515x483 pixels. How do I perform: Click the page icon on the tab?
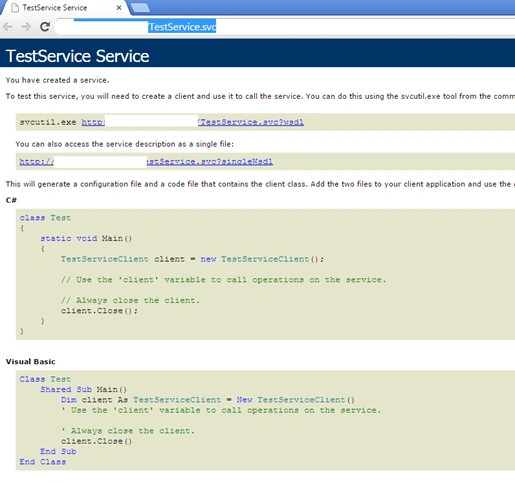[x=15, y=8]
